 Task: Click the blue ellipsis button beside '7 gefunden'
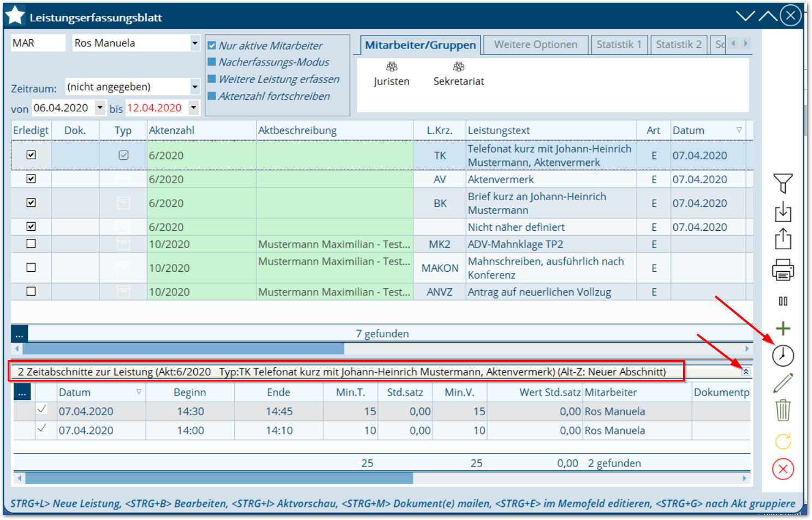click(x=19, y=333)
